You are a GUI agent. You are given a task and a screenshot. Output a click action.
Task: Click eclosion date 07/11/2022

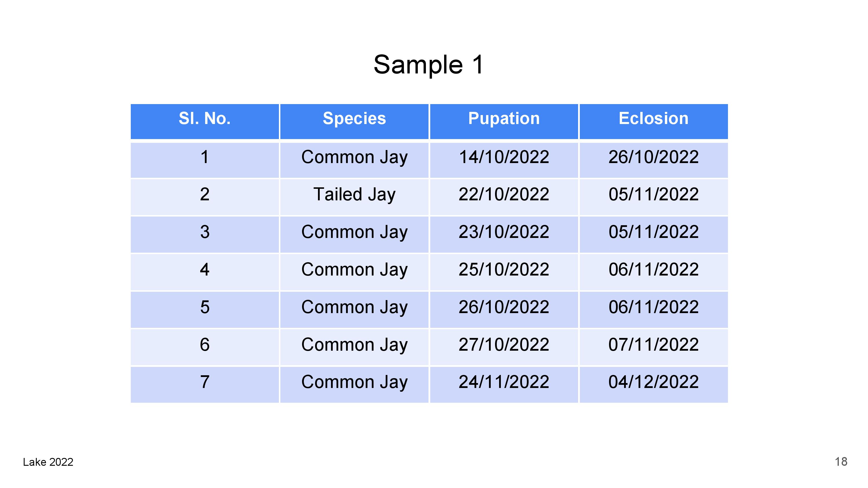pos(653,345)
